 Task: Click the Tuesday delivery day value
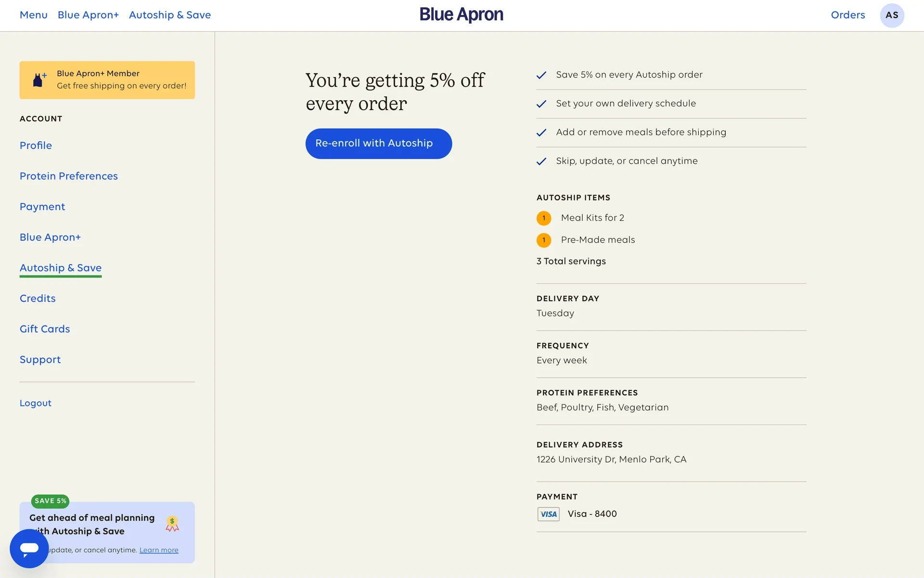555,314
